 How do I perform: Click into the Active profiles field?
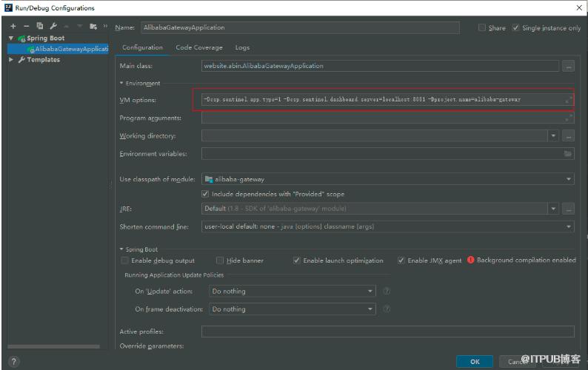pyautogui.click(x=388, y=332)
